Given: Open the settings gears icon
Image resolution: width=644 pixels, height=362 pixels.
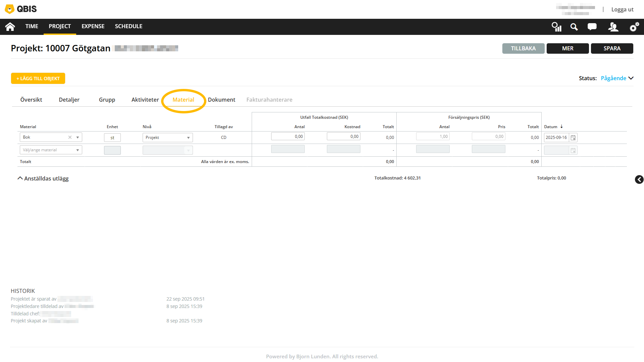Looking at the screenshot, I should coord(634,27).
